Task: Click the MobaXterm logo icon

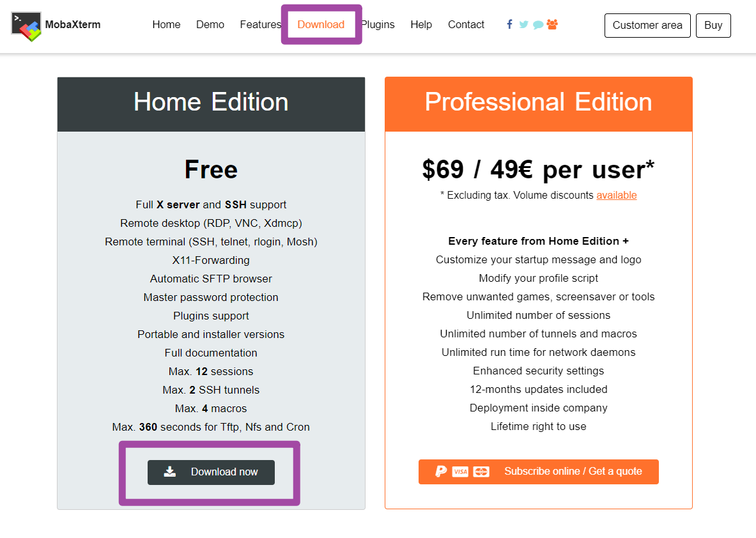Action: click(x=26, y=26)
